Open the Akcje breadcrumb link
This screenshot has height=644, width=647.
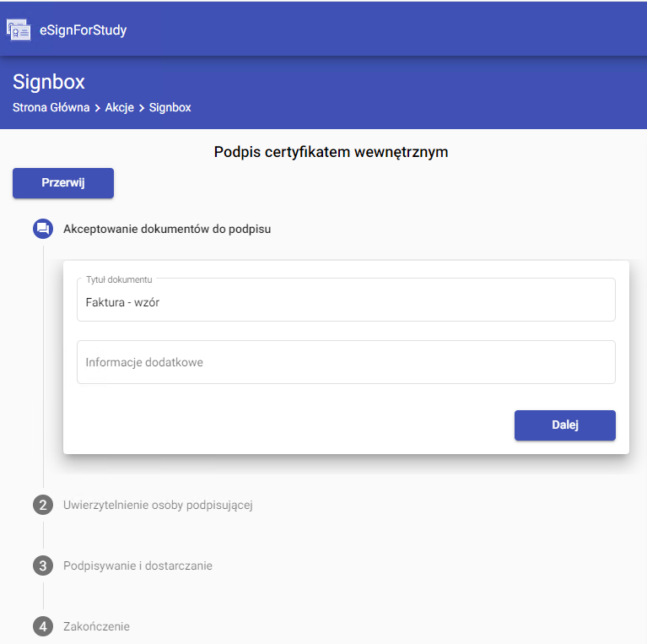pos(119,108)
